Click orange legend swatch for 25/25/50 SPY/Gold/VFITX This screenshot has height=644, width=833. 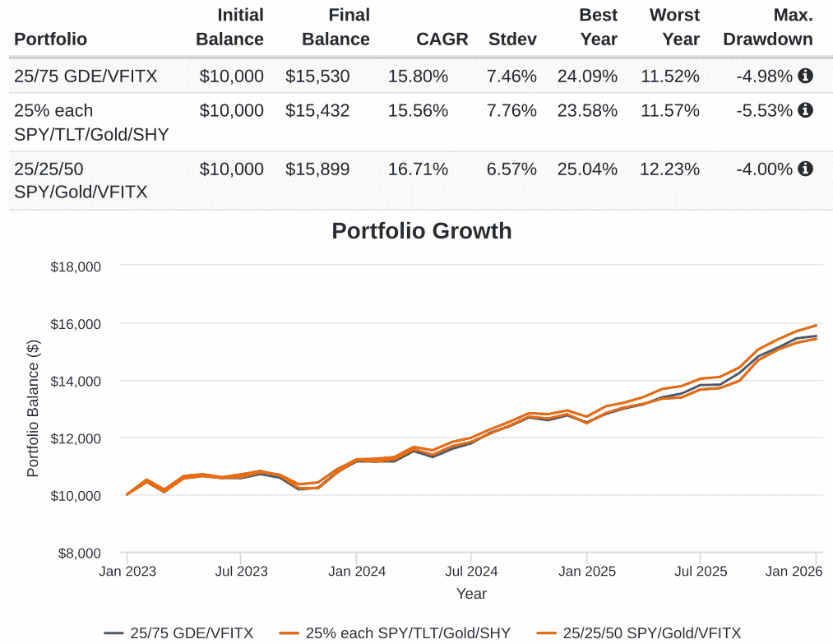547,632
